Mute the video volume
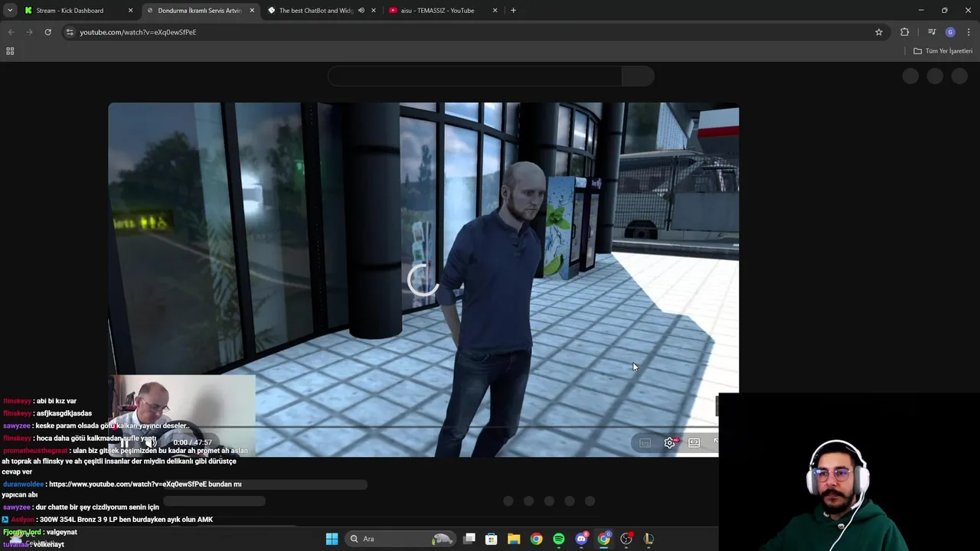 (151, 442)
